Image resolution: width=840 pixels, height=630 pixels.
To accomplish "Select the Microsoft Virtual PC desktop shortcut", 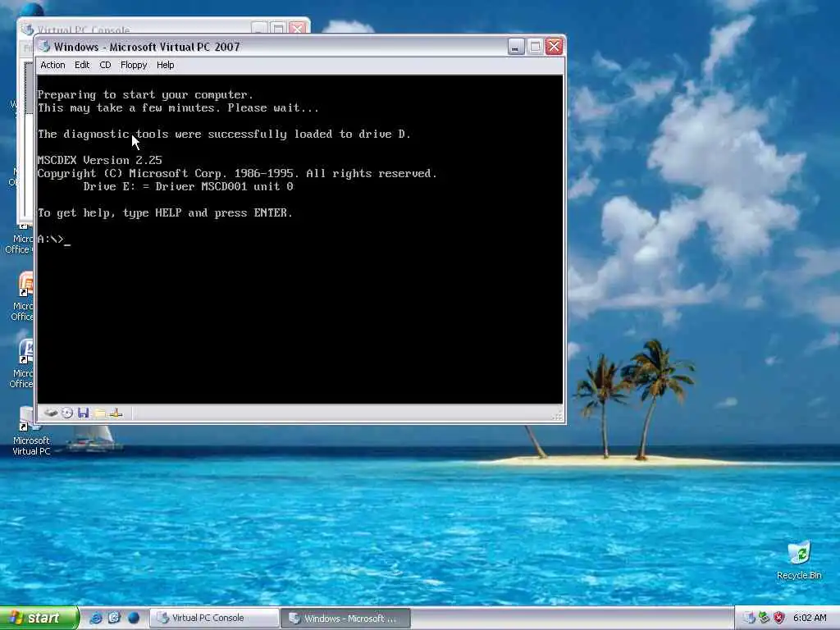I will click(31, 431).
